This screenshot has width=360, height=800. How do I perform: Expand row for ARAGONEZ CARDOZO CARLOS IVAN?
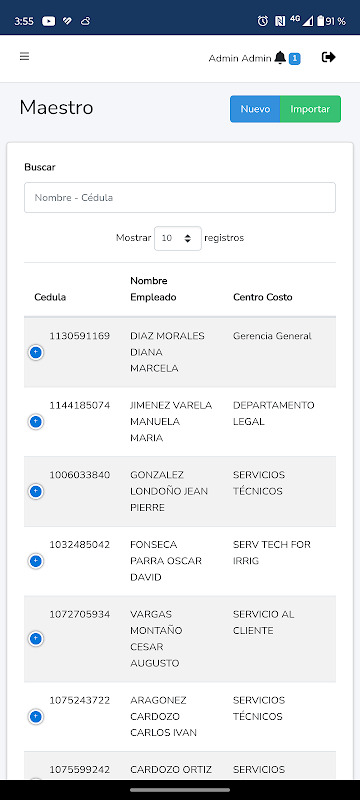35,717
